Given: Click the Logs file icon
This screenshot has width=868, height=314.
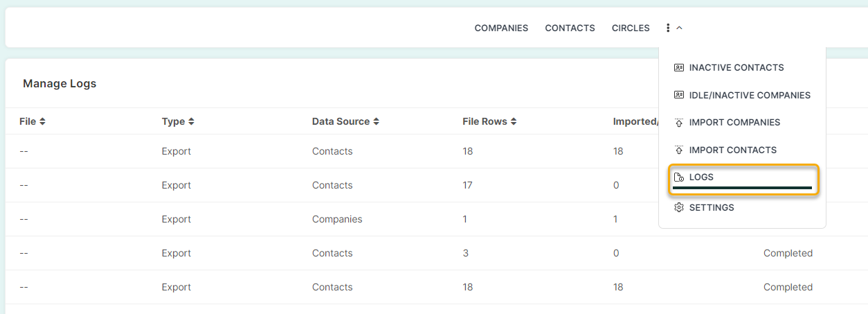Looking at the screenshot, I should tap(679, 177).
